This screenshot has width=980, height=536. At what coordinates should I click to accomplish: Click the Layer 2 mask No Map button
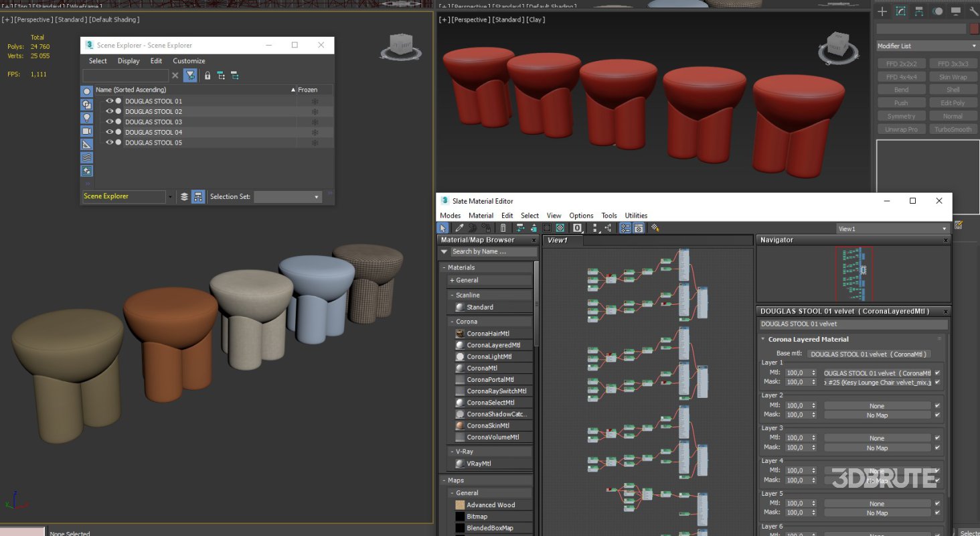878,415
